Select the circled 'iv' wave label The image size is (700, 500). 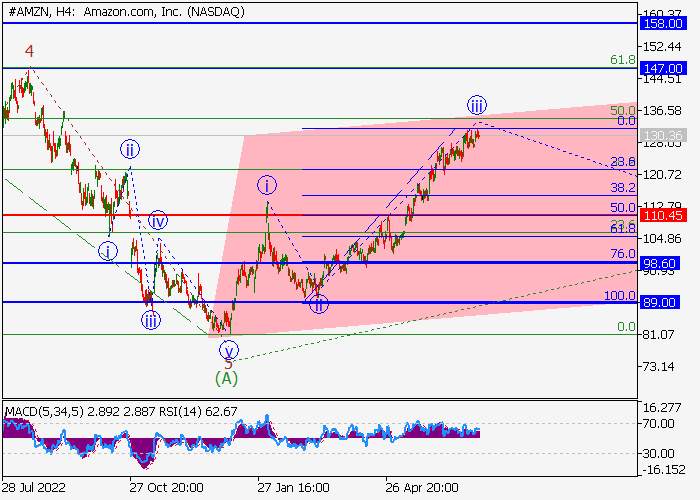coord(158,220)
